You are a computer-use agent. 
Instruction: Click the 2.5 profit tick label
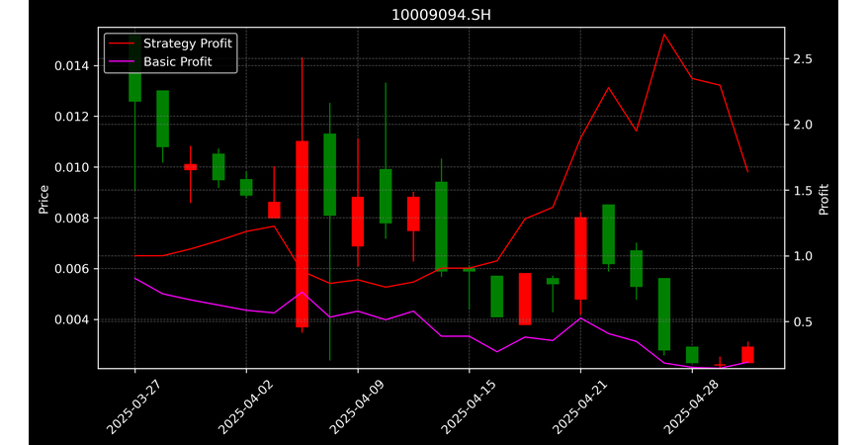(x=801, y=58)
